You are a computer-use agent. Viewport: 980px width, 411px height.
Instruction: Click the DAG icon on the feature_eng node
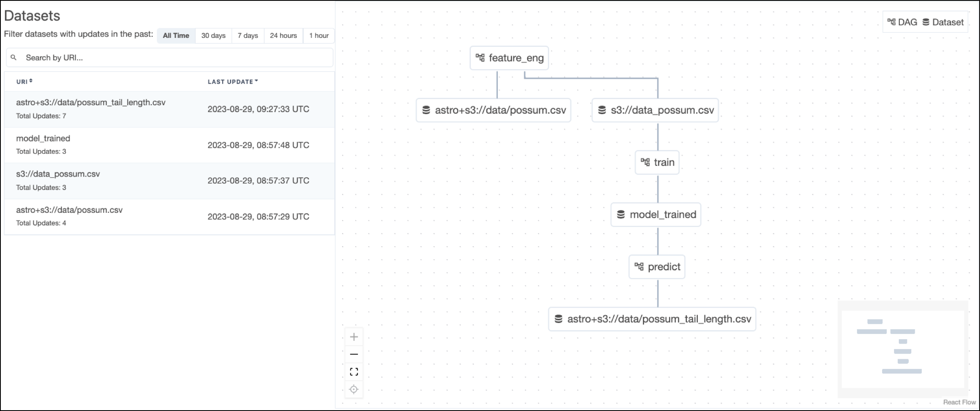click(480, 58)
